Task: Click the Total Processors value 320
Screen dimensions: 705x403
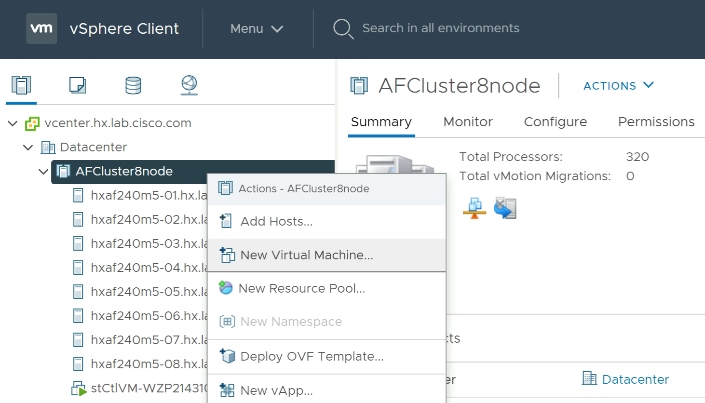Action: (x=638, y=157)
